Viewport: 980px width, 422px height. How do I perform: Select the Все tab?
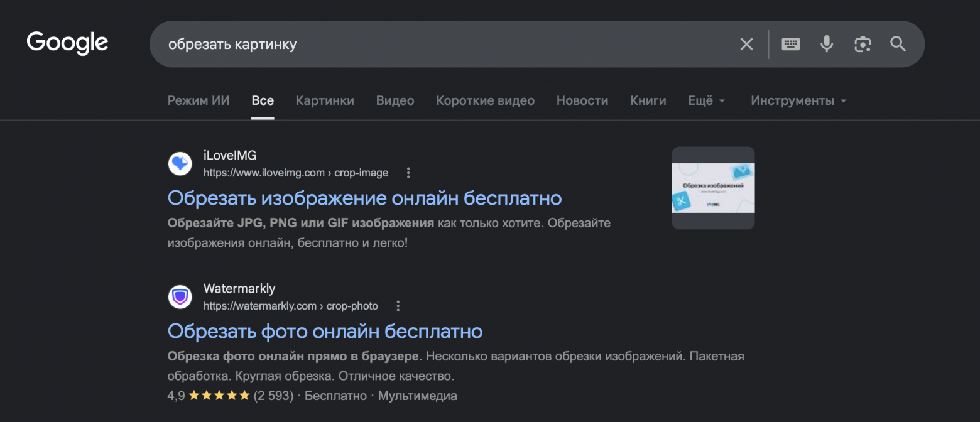point(263,100)
